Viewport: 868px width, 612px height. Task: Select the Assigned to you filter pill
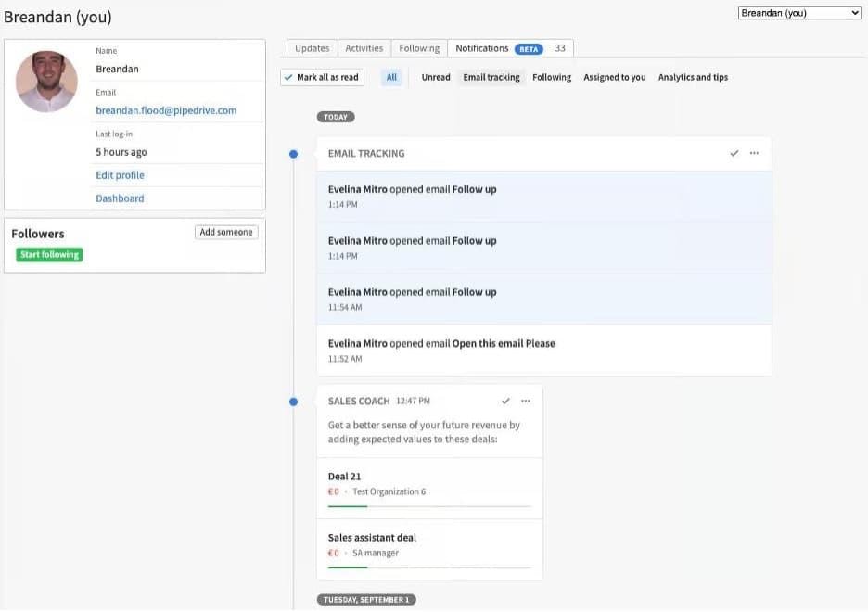click(614, 77)
